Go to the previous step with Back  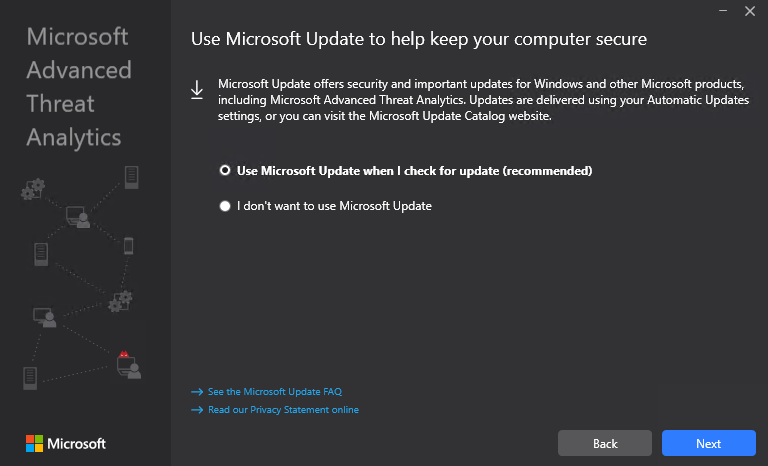605,443
